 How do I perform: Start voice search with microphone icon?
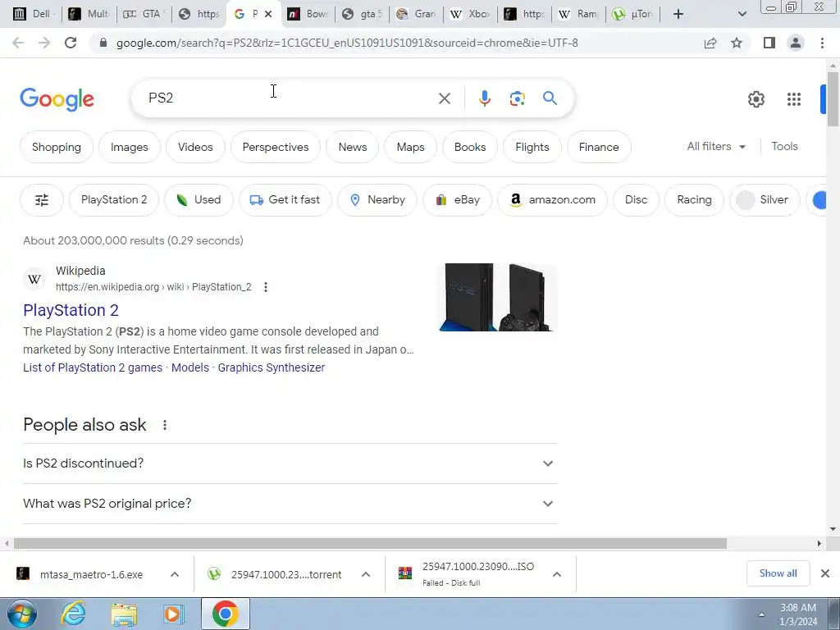pos(484,98)
